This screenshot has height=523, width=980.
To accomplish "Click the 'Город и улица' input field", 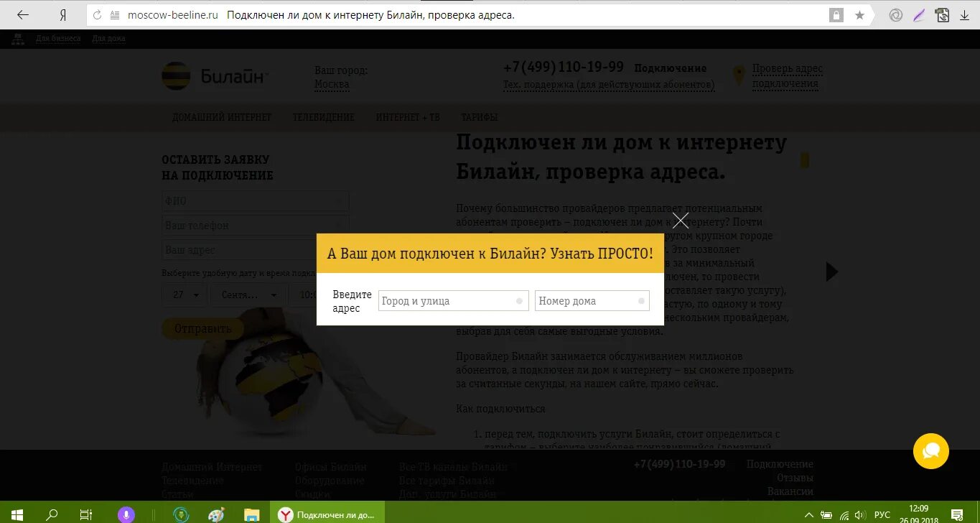I will (454, 301).
